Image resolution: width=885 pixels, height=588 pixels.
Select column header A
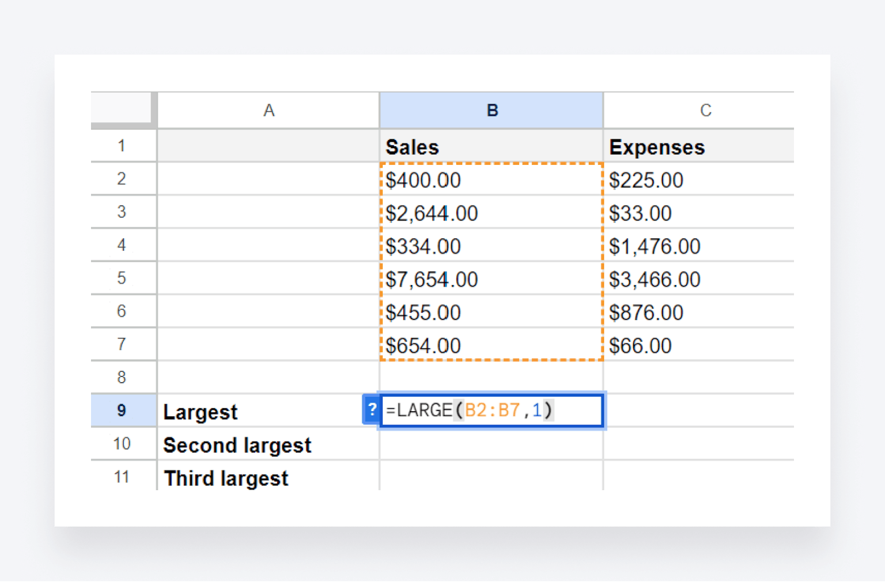pos(268,110)
